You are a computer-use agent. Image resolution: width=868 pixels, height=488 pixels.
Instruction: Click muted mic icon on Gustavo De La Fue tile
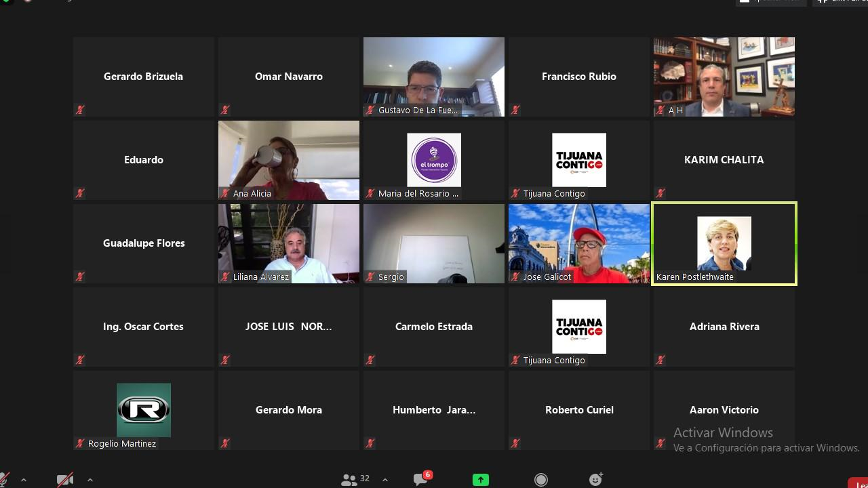(370, 110)
